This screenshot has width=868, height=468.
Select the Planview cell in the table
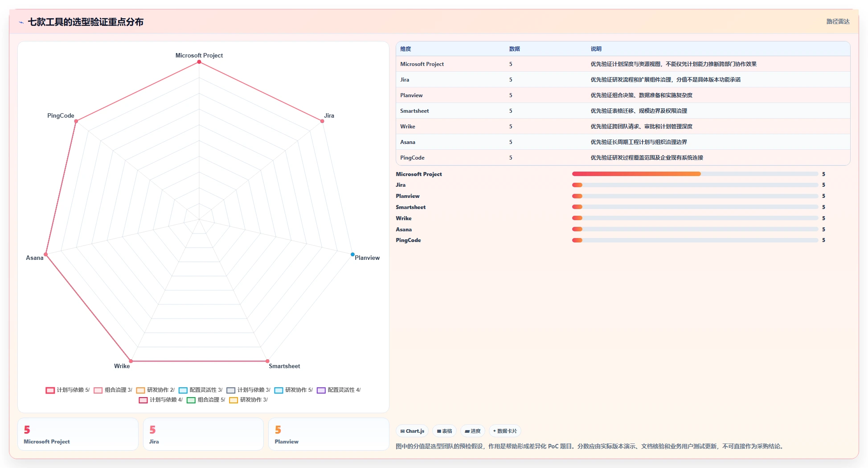[411, 95]
